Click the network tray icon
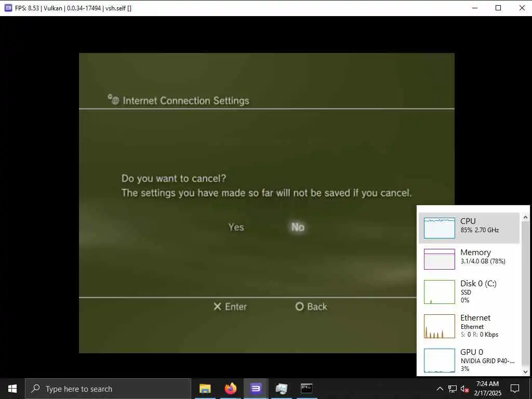Screen dimensions: 532x399 [x=453, y=389]
